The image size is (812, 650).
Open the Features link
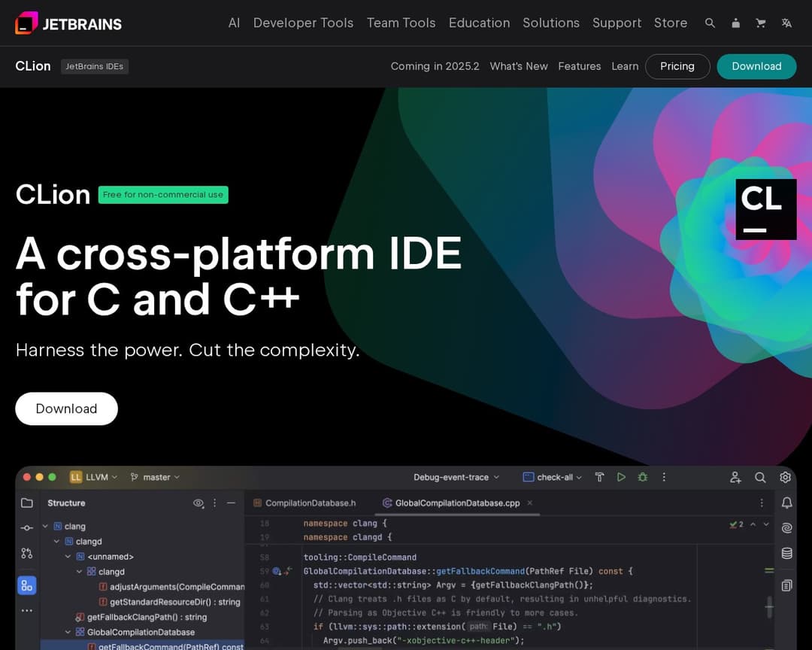tap(580, 66)
